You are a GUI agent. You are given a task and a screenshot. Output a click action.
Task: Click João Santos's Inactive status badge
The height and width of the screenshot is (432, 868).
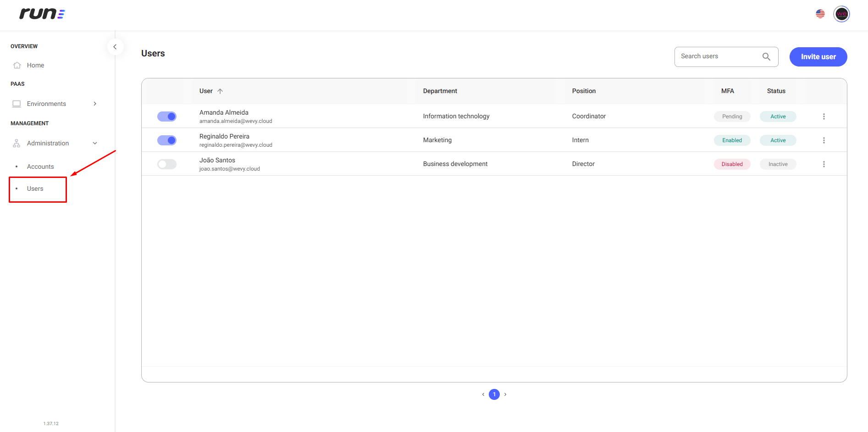tap(778, 164)
